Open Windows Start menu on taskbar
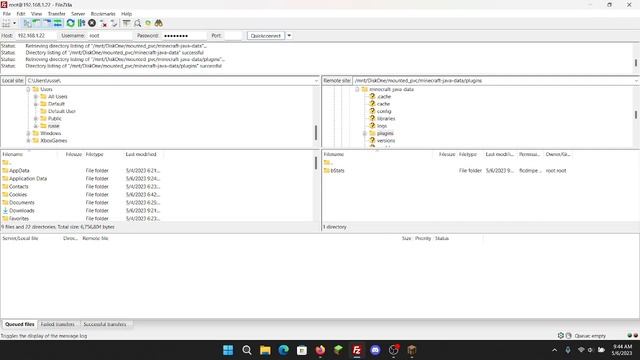Viewport: 640px width, 360px height. [x=228, y=350]
